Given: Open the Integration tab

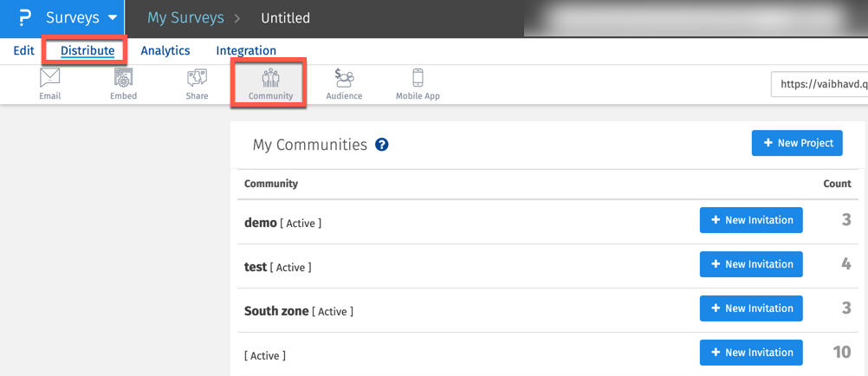Looking at the screenshot, I should pyautogui.click(x=246, y=51).
